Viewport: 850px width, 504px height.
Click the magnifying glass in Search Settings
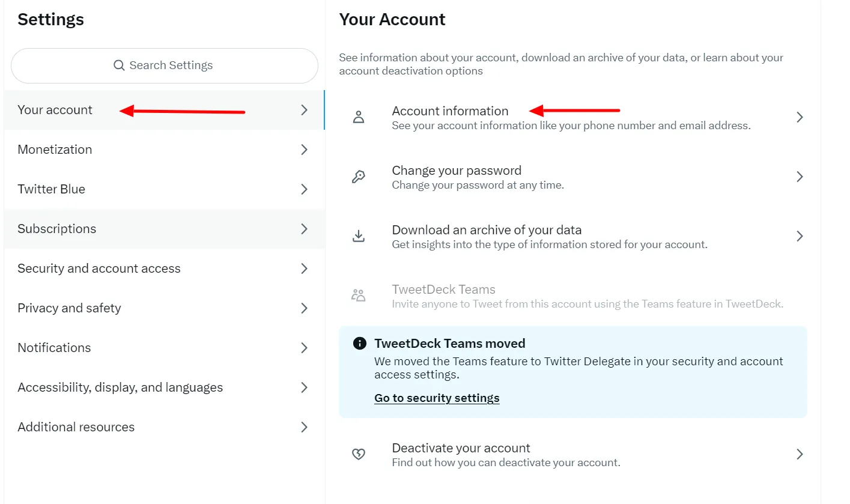(119, 65)
